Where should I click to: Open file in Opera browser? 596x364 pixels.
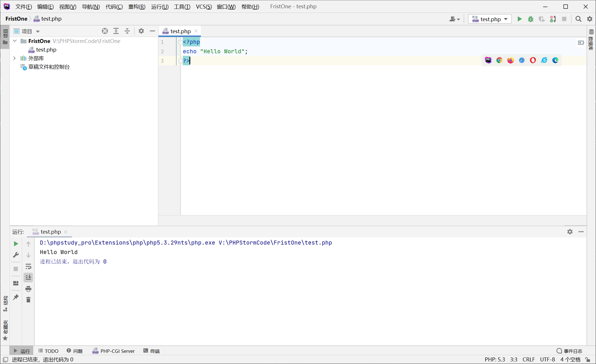(x=533, y=60)
